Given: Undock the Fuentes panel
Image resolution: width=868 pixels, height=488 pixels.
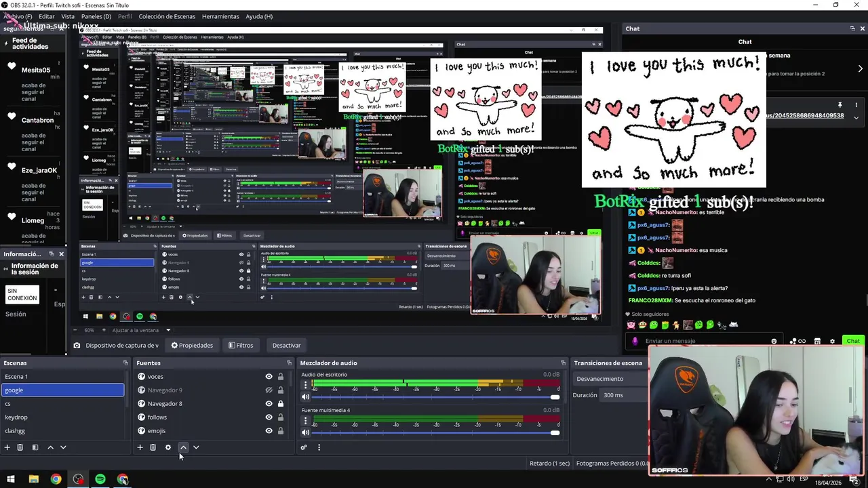Looking at the screenshot, I should click(289, 363).
